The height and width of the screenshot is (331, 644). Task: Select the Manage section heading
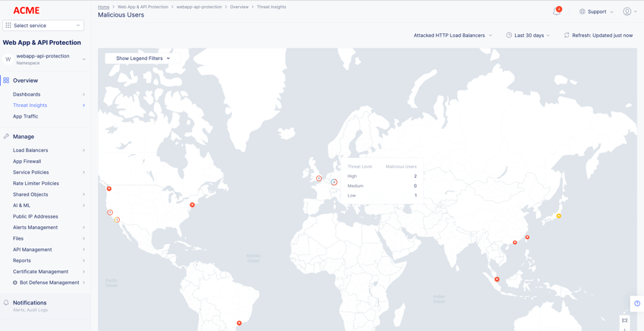click(24, 137)
